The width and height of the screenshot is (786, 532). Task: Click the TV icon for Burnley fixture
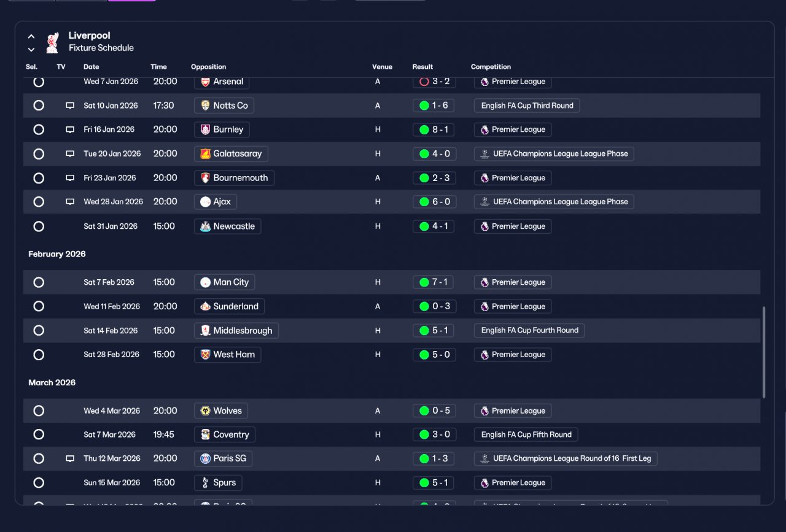pyautogui.click(x=70, y=129)
